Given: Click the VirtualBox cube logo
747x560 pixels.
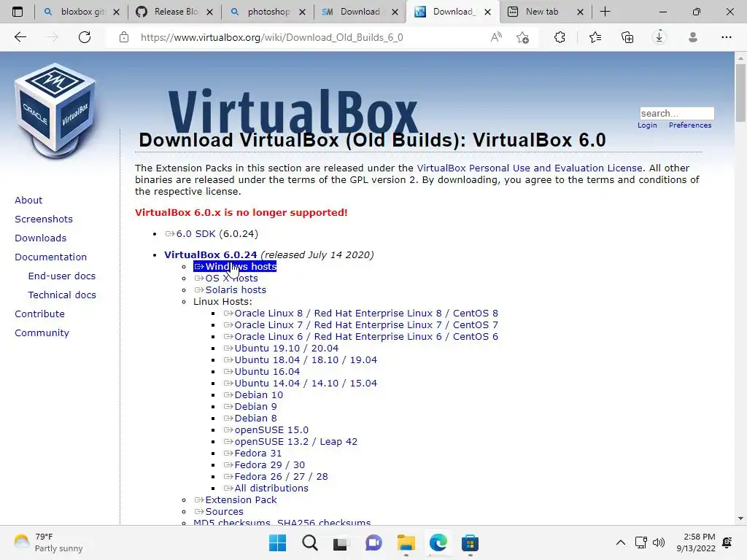Looking at the screenshot, I should [x=55, y=111].
